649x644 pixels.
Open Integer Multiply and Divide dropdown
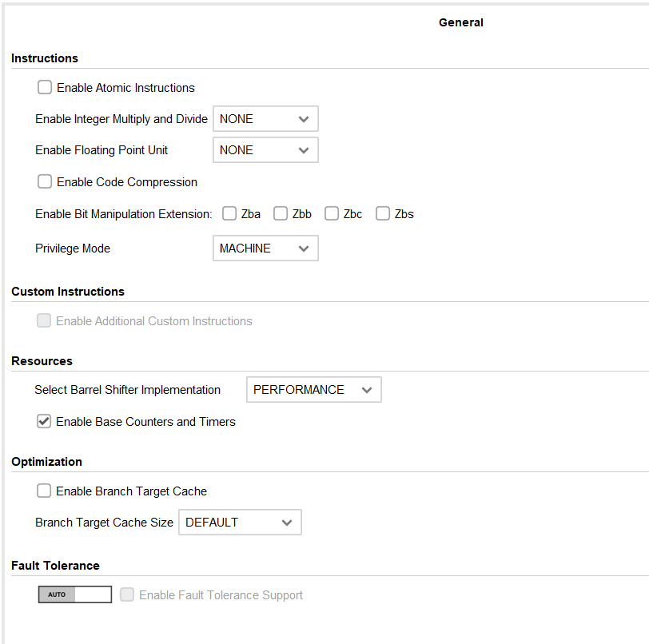(x=265, y=119)
